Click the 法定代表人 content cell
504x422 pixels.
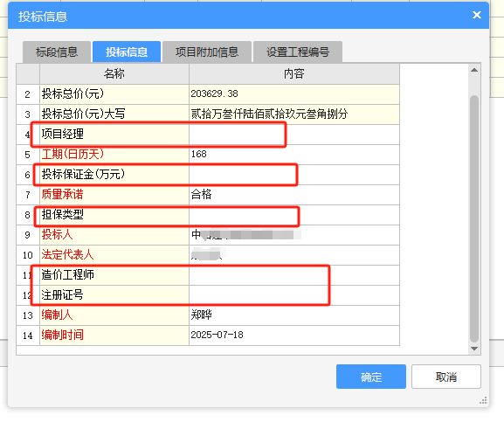pyautogui.click(x=294, y=255)
